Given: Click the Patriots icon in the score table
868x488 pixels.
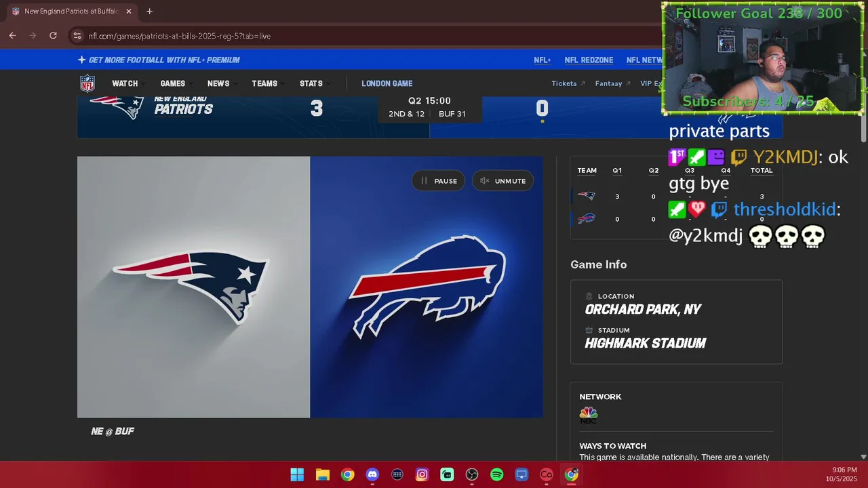Looking at the screenshot, I should [x=587, y=196].
